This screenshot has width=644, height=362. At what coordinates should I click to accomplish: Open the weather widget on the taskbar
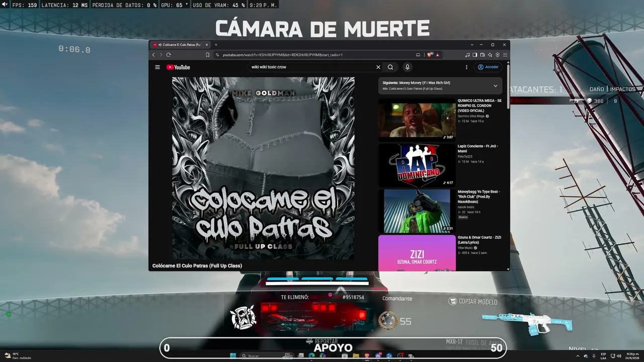click(18, 356)
